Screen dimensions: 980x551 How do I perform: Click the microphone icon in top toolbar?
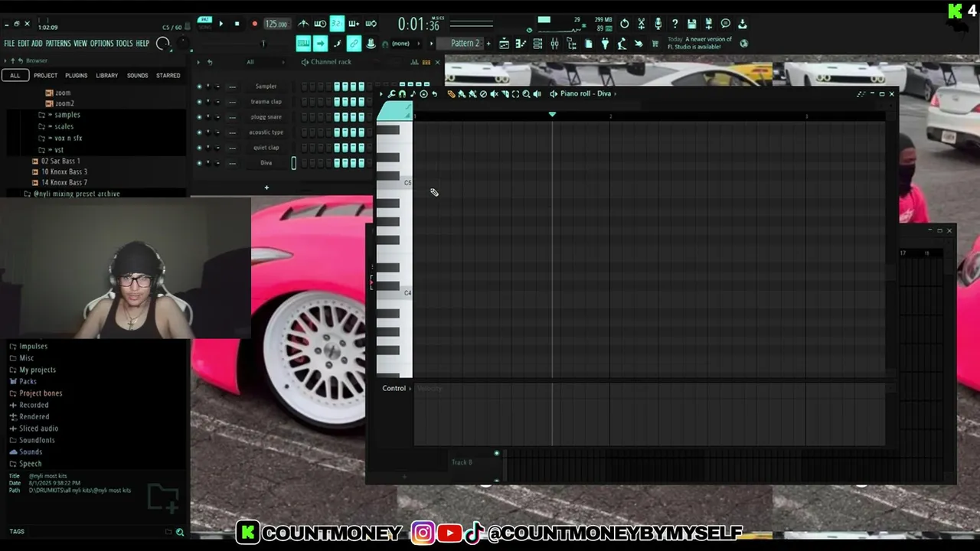pyautogui.click(x=658, y=24)
